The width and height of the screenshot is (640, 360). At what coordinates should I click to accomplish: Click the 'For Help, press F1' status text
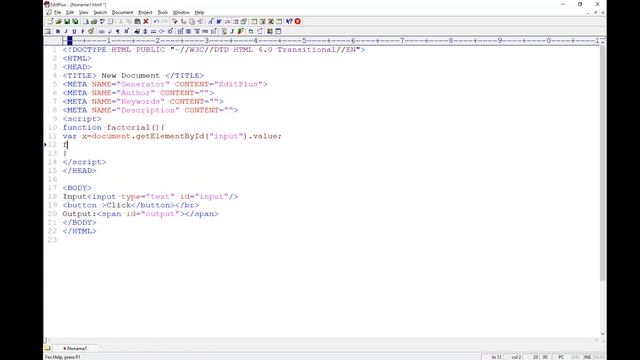[x=62, y=357]
